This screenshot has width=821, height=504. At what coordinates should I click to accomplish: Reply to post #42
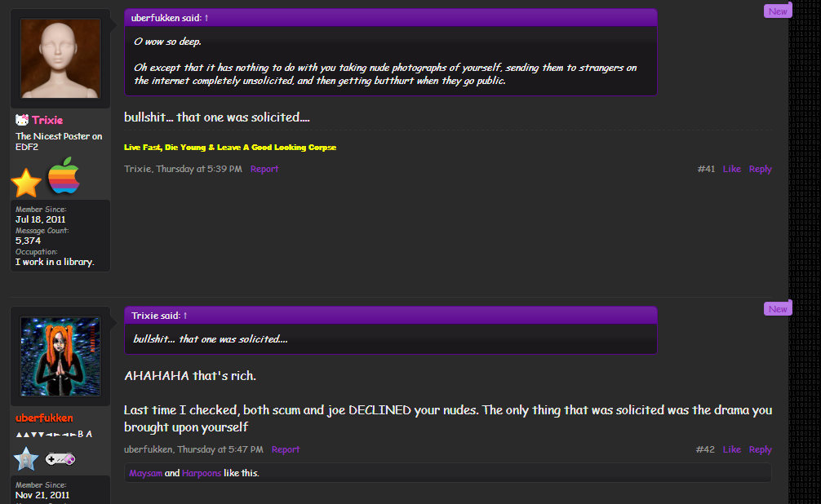click(x=760, y=449)
